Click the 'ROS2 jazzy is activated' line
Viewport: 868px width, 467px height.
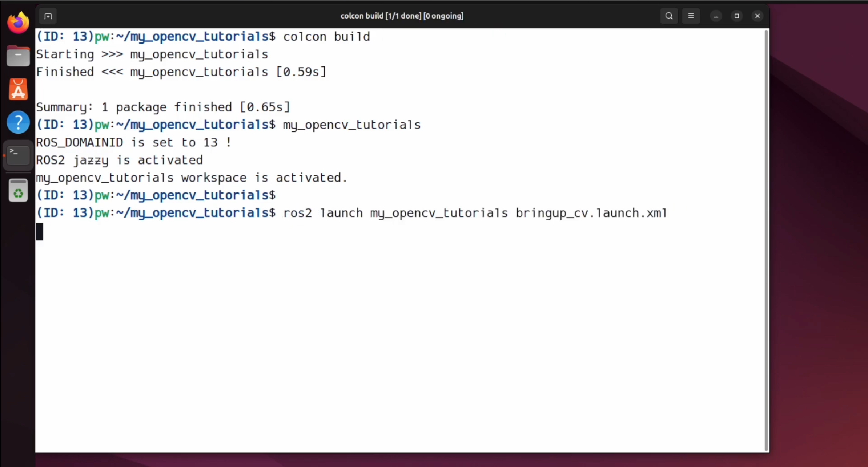119,160
